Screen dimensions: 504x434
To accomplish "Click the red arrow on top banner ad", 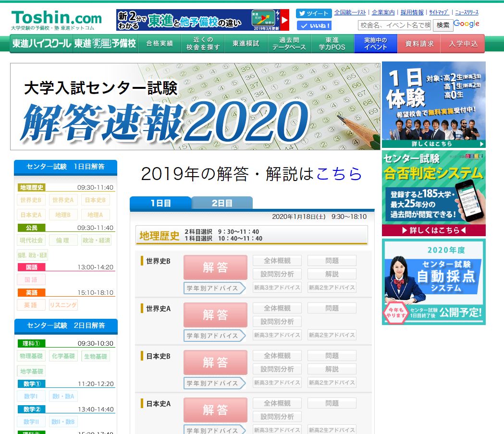I will click(284, 20).
